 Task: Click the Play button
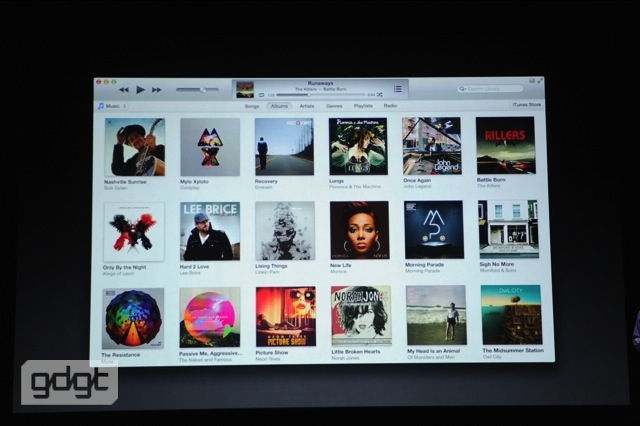[x=140, y=89]
